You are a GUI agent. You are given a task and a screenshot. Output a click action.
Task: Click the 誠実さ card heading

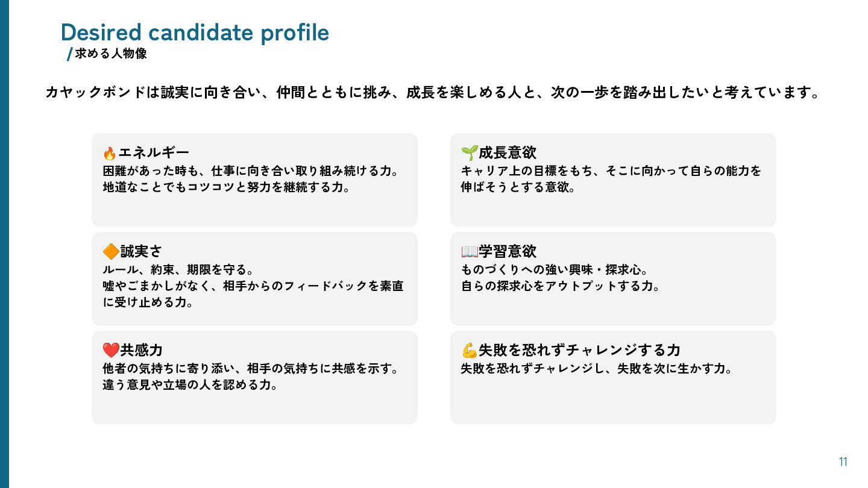pyautogui.click(x=141, y=251)
